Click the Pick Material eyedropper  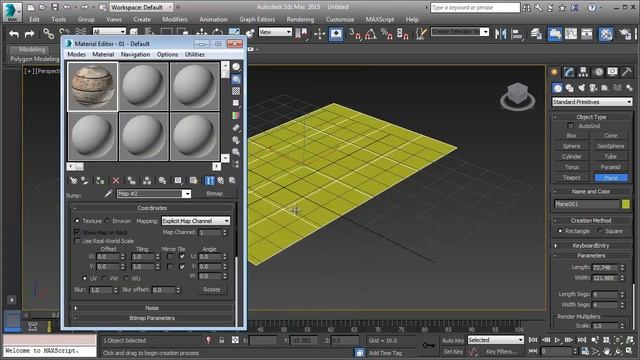coord(108,193)
